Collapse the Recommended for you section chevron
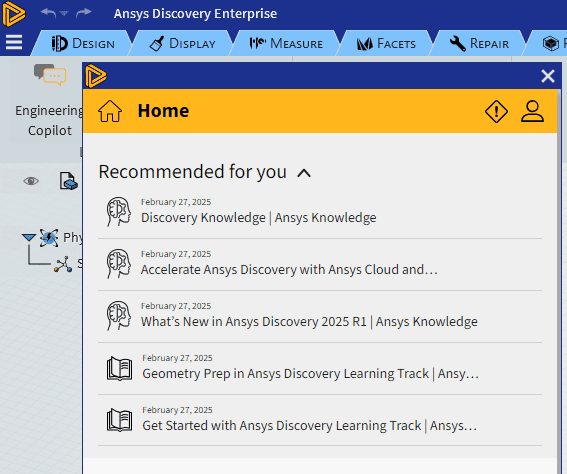The width and height of the screenshot is (567, 474). pos(304,173)
